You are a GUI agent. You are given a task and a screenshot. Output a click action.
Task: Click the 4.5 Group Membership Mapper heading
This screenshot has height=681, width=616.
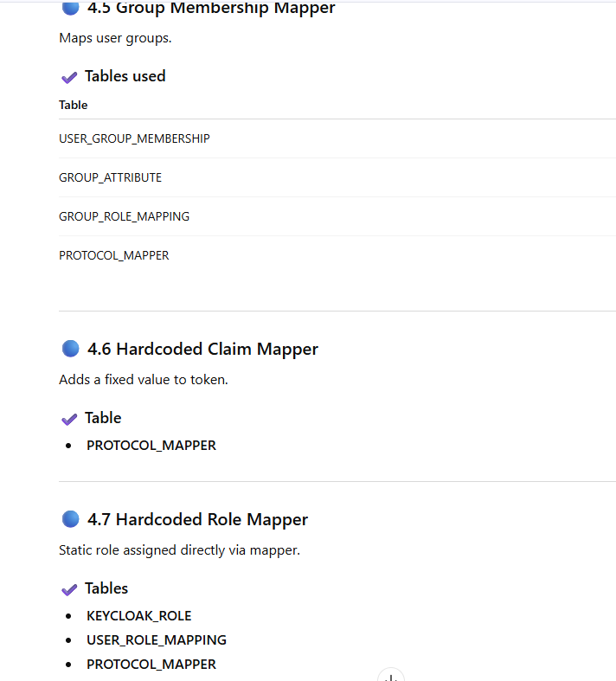point(211,9)
